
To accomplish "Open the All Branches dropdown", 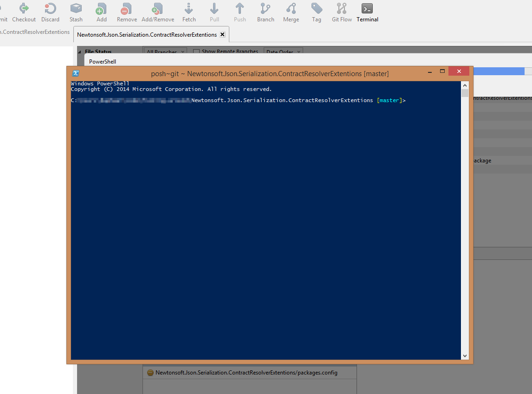I will 165,51.
